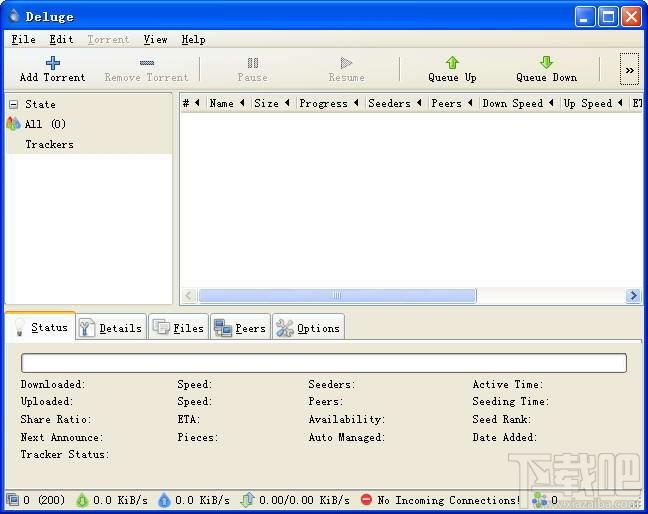Click the upload speed status icon
The image size is (648, 514).
click(x=164, y=500)
